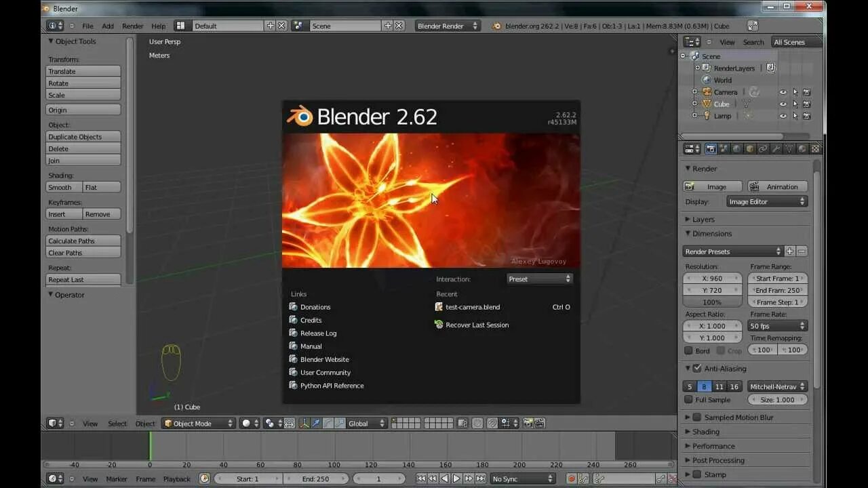Open the World properties tab globe icon
This screenshot has width=868, height=488.
[x=736, y=149]
